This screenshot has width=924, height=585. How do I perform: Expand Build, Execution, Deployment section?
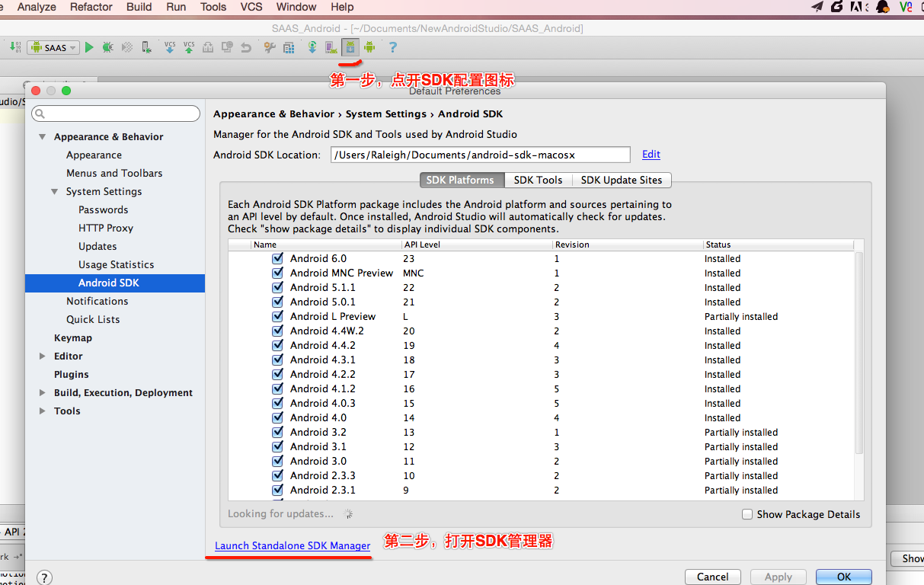pos(42,393)
